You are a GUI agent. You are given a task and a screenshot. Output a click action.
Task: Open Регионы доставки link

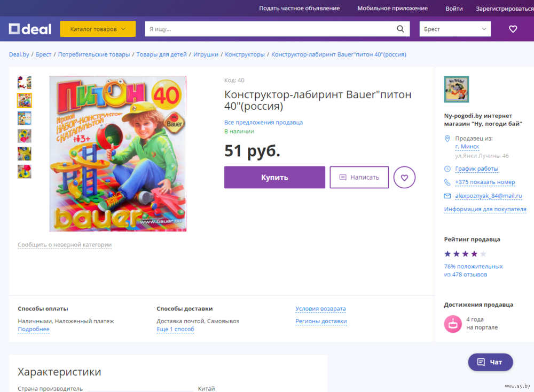[x=321, y=321]
